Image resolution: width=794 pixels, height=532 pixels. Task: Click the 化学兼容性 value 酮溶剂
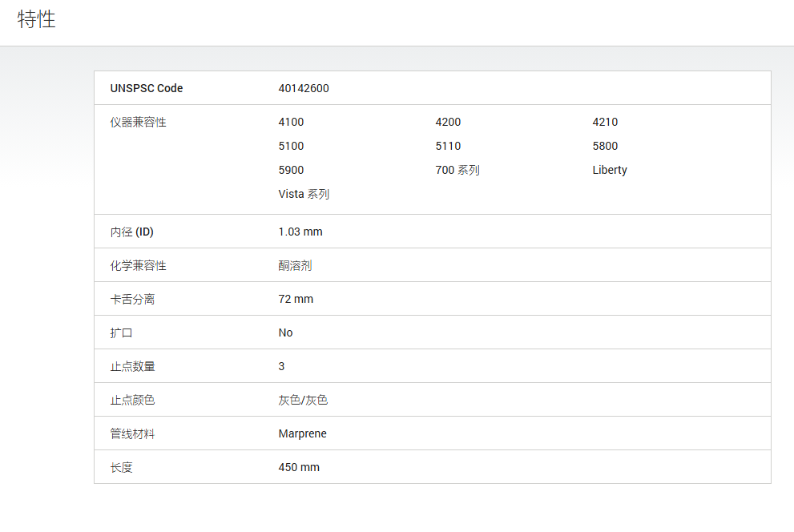pos(295,265)
